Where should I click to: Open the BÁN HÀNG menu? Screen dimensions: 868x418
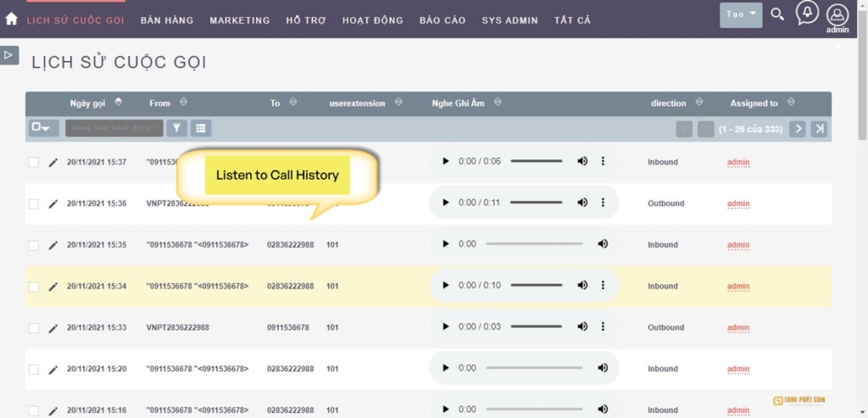(167, 20)
